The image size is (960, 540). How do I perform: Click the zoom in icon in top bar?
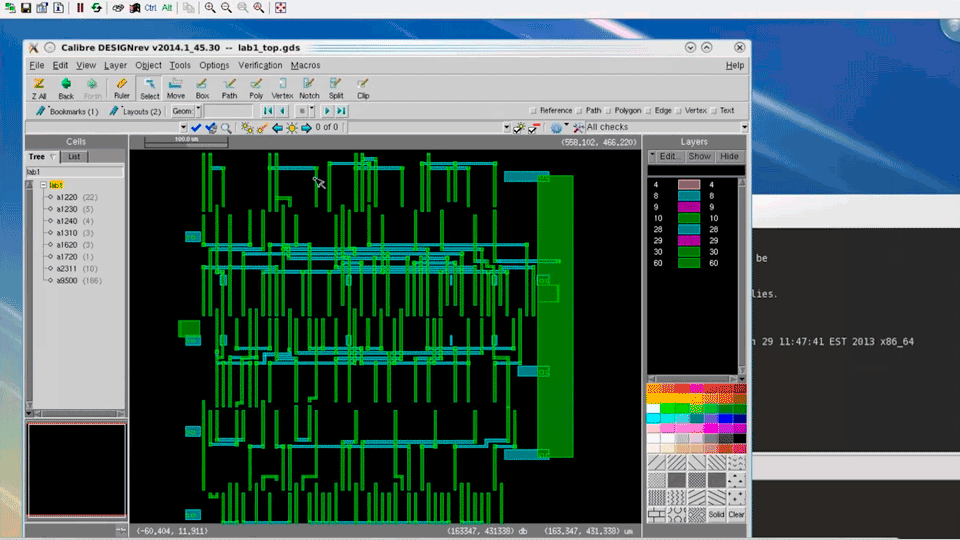pyautogui.click(x=210, y=8)
